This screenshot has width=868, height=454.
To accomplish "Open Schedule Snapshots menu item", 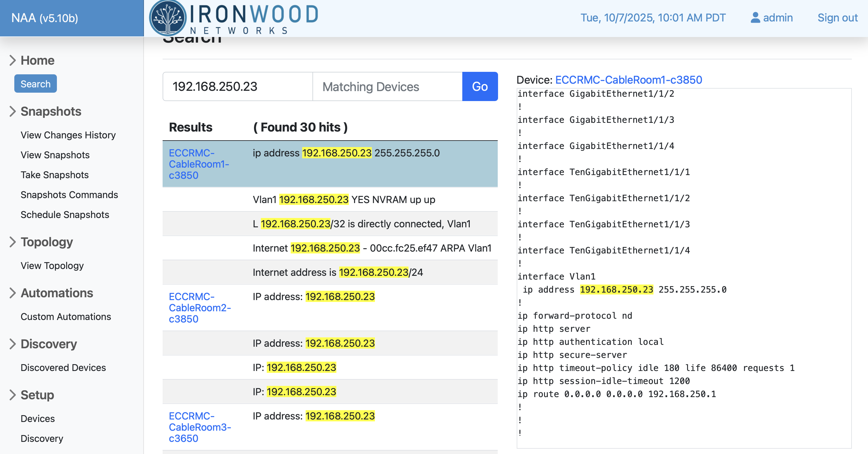I will pos(65,214).
